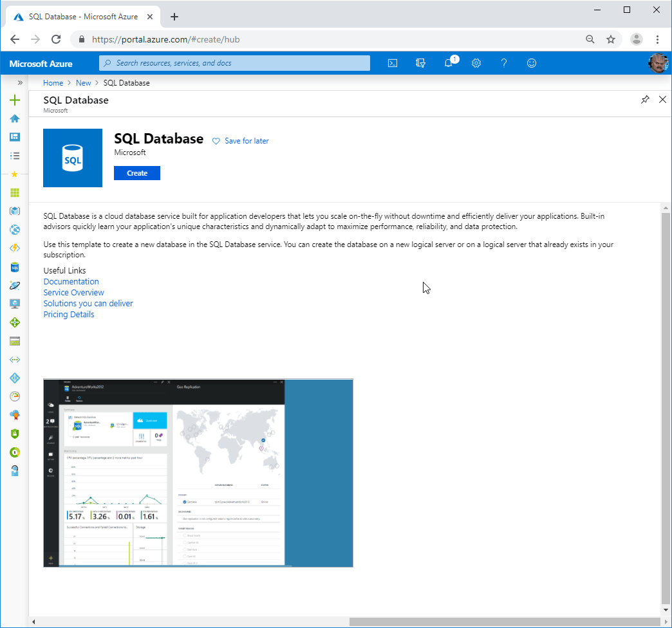Image resolution: width=672 pixels, height=628 pixels.
Task: Open a new browser tab
Action: [x=174, y=17]
